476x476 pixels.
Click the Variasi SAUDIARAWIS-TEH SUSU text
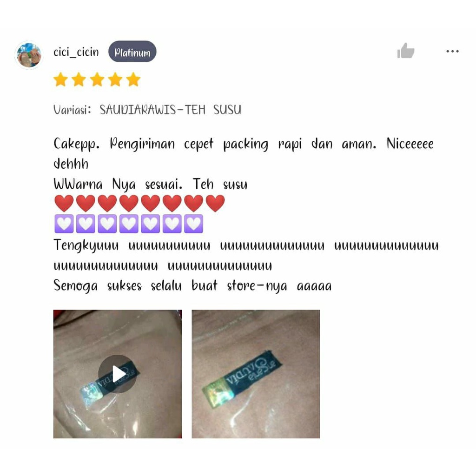coord(147,110)
